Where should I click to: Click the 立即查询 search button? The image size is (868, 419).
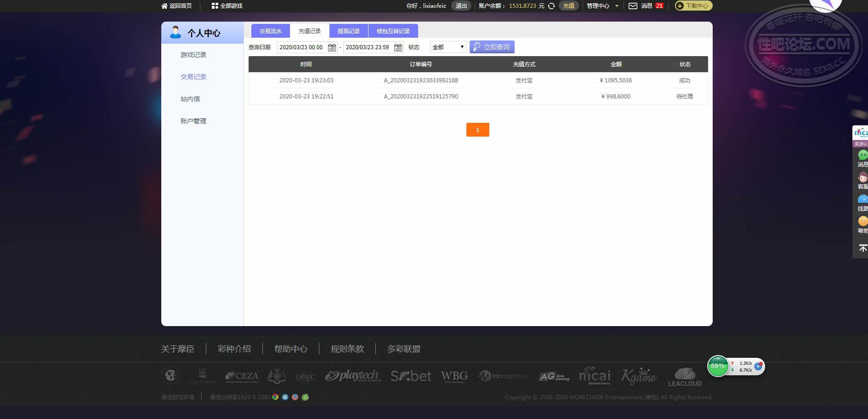tap(492, 46)
